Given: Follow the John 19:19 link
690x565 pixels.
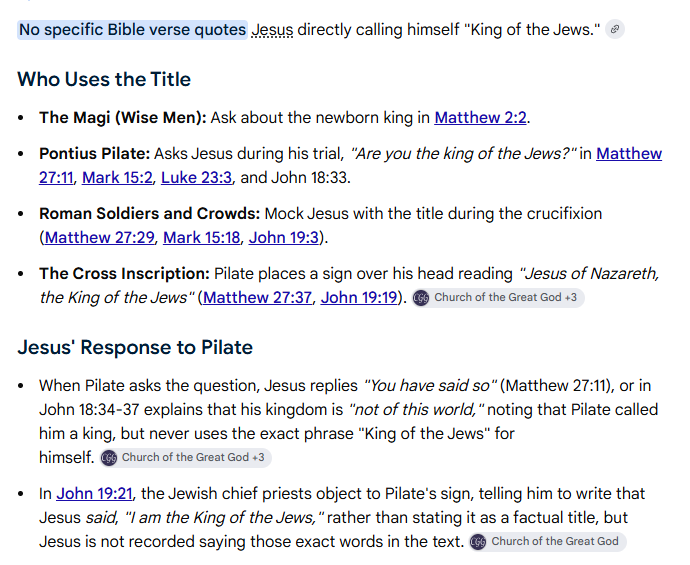Looking at the screenshot, I should point(359,297).
